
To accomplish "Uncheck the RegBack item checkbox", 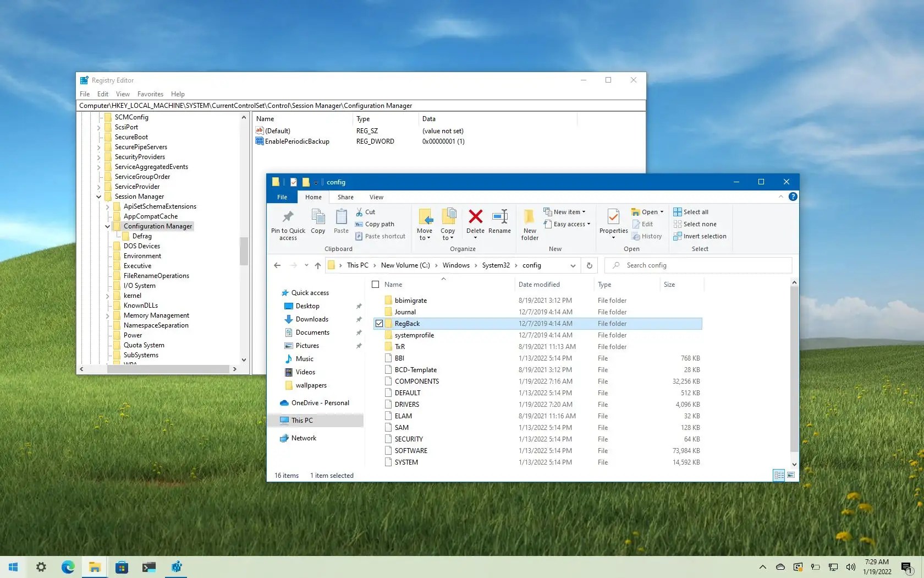I will click(379, 324).
